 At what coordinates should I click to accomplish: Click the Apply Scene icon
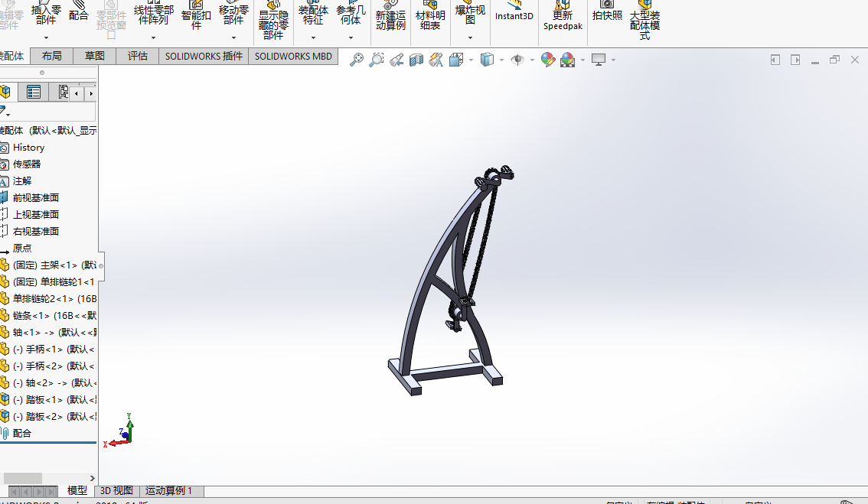[x=568, y=60]
